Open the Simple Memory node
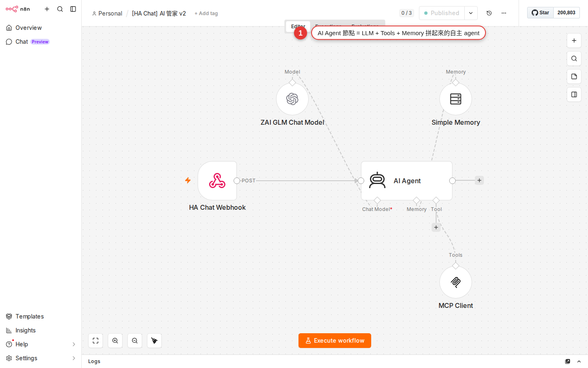Viewport: 588px width, 368px height. click(456, 99)
